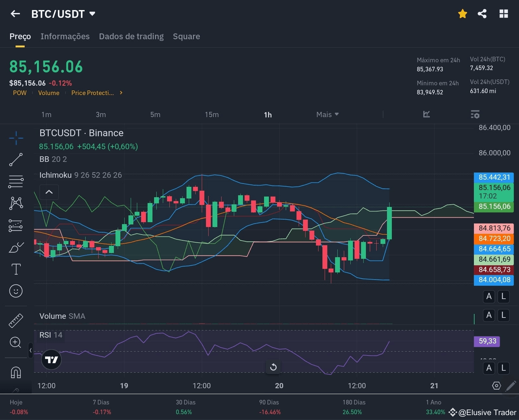Select the zoom in tool

pyautogui.click(x=16, y=342)
